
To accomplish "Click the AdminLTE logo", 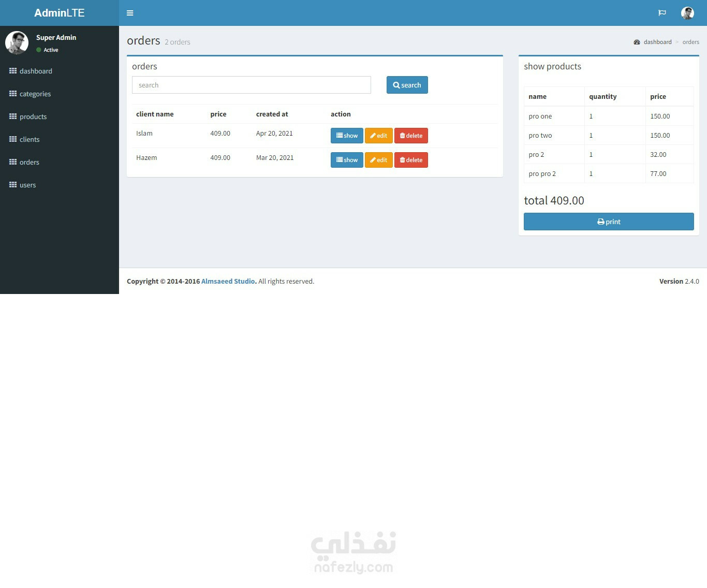I will coord(60,13).
